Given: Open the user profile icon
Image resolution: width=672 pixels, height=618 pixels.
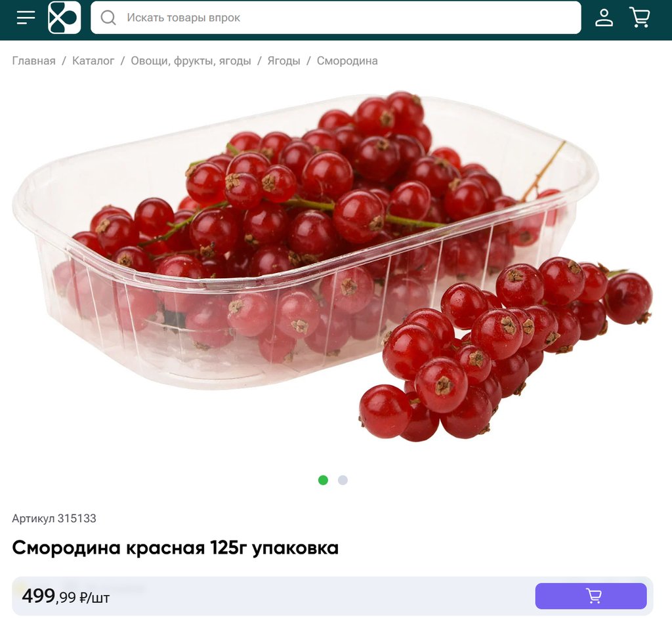Looking at the screenshot, I should point(604,18).
